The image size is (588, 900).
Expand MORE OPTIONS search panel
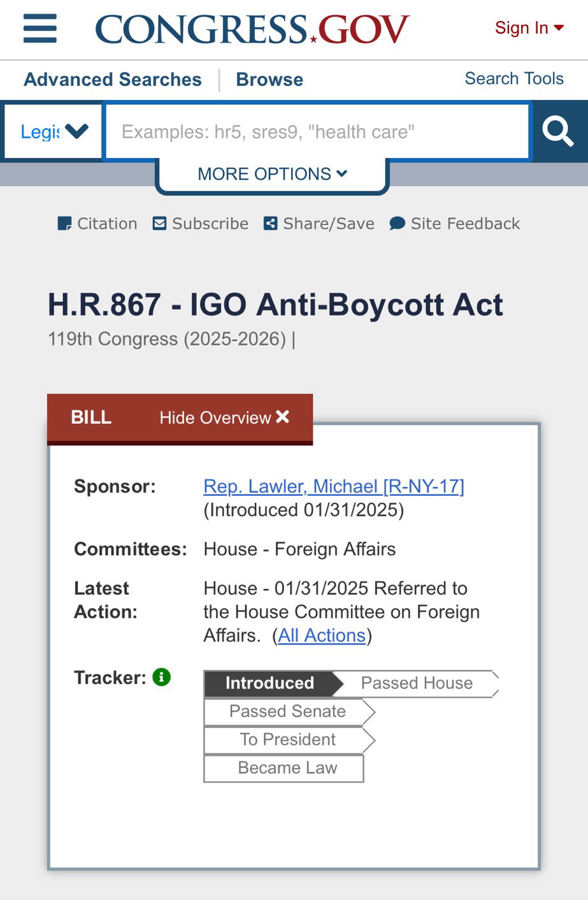coord(272,174)
